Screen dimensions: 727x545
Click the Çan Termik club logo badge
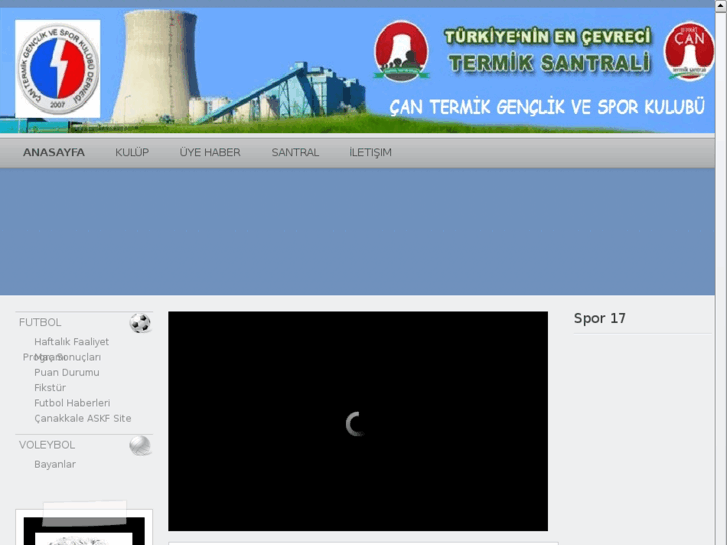(57, 69)
